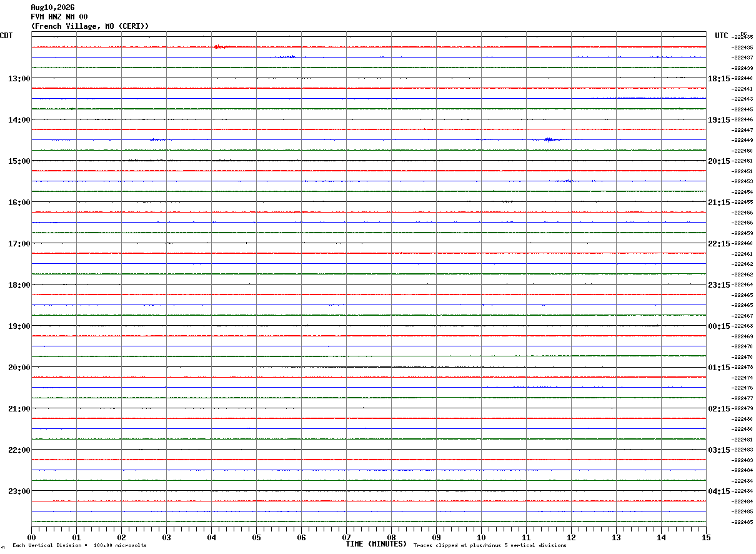756x554 pixels.
Task: Click the -222435 DC offset value
Action: [x=742, y=37]
